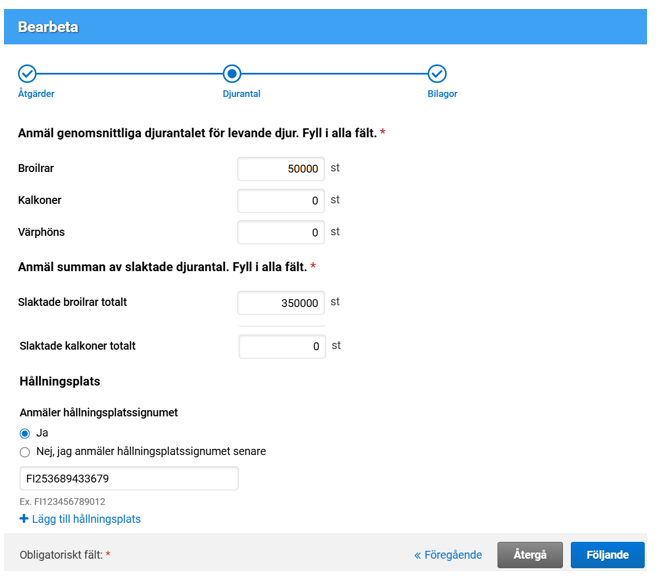Select the Värphöns number field

tap(281, 233)
